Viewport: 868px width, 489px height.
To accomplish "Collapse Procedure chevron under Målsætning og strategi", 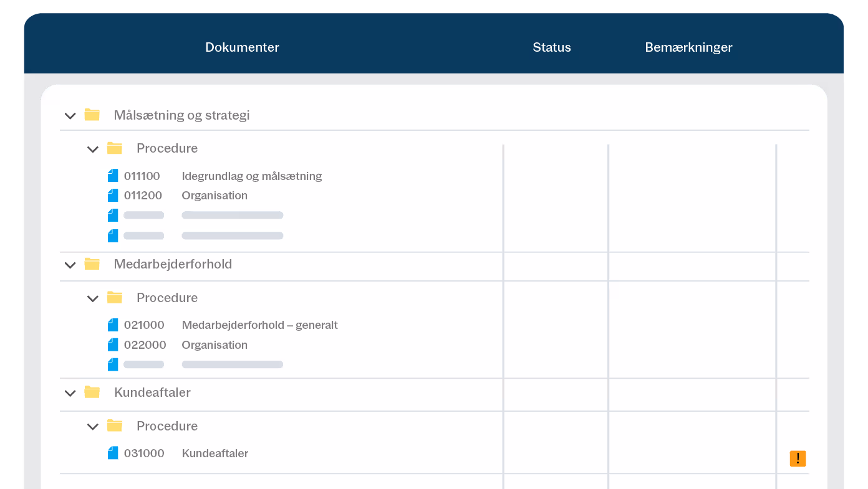I will pos(93,149).
